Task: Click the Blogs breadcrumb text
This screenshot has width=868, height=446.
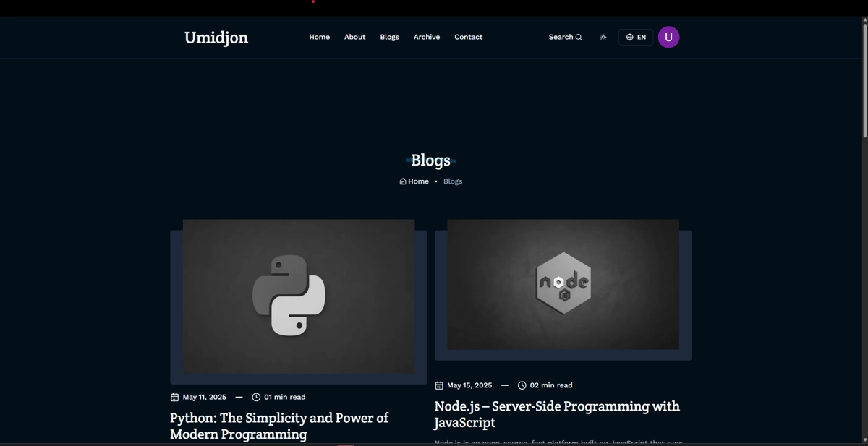Action: (453, 181)
